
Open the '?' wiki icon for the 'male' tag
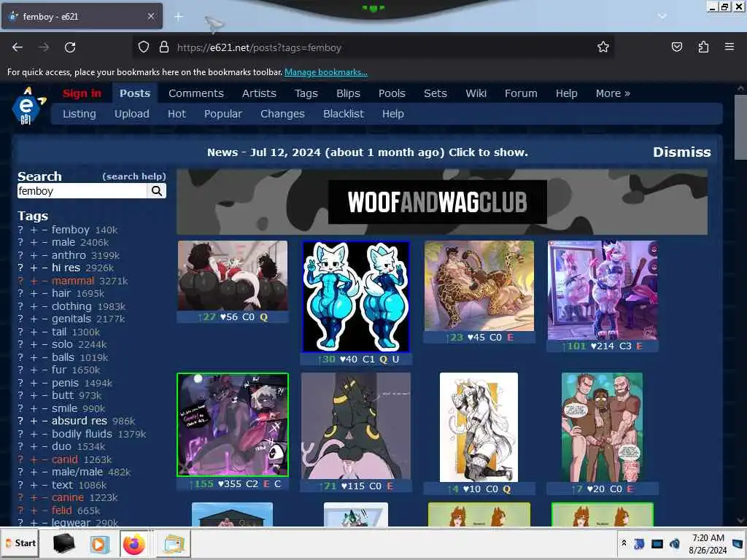pyautogui.click(x=20, y=242)
